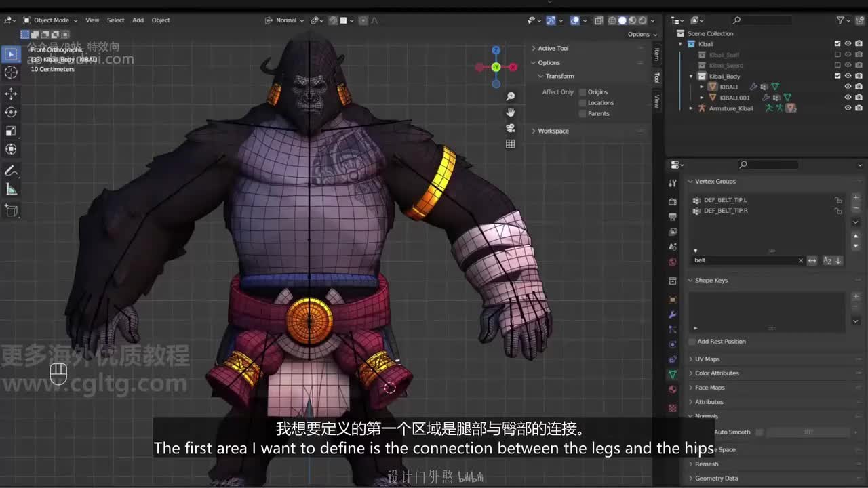Image resolution: width=868 pixels, height=488 pixels.
Task: Open the Select menu
Action: point(116,20)
